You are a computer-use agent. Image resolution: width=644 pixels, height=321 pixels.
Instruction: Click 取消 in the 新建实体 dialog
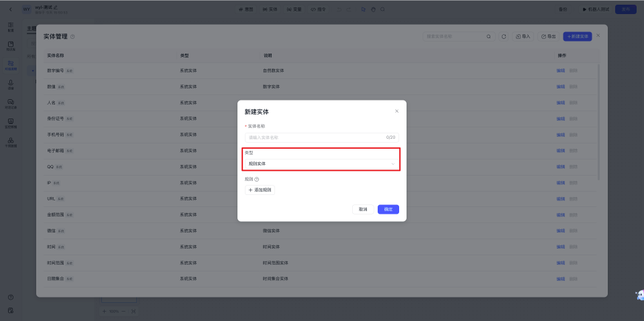pyautogui.click(x=363, y=209)
